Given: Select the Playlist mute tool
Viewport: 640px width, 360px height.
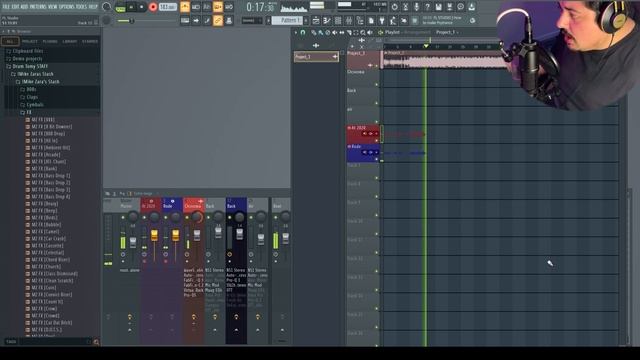Looking at the screenshot, I should [335, 33].
